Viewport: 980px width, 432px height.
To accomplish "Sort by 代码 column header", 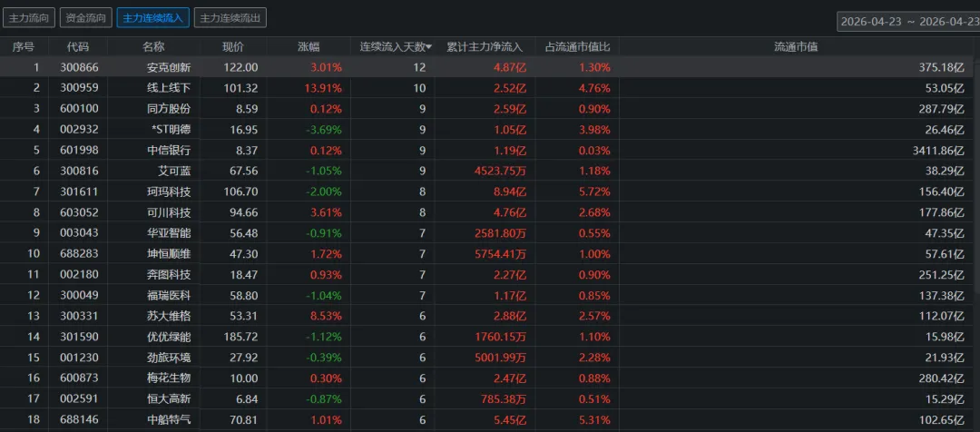I will pos(78,47).
